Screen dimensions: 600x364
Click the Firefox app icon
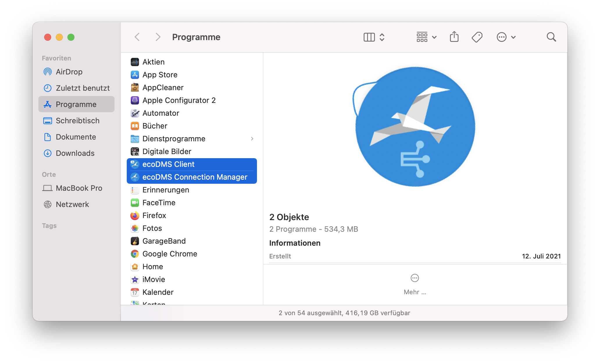coord(135,215)
